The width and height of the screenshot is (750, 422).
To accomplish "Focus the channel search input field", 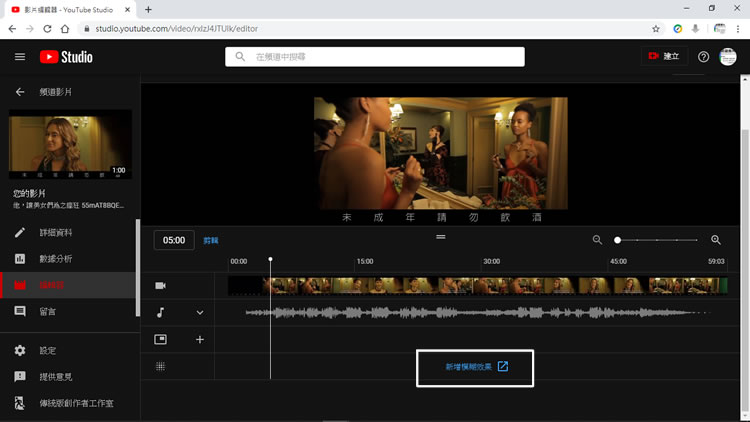I will (x=375, y=57).
